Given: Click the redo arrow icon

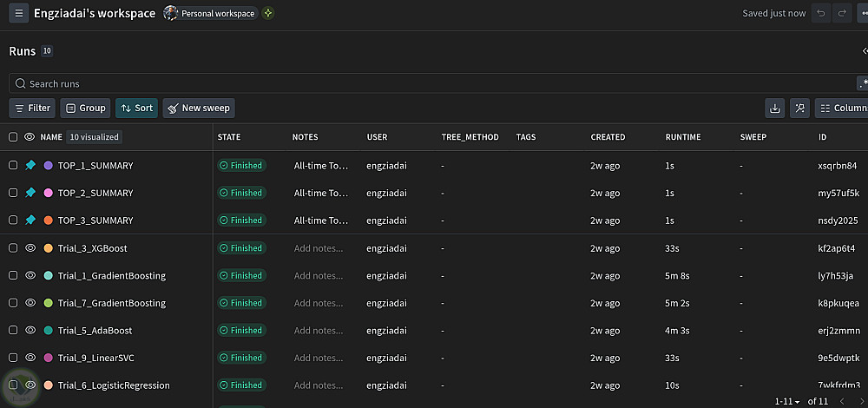Looking at the screenshot, I should (841, 13).
